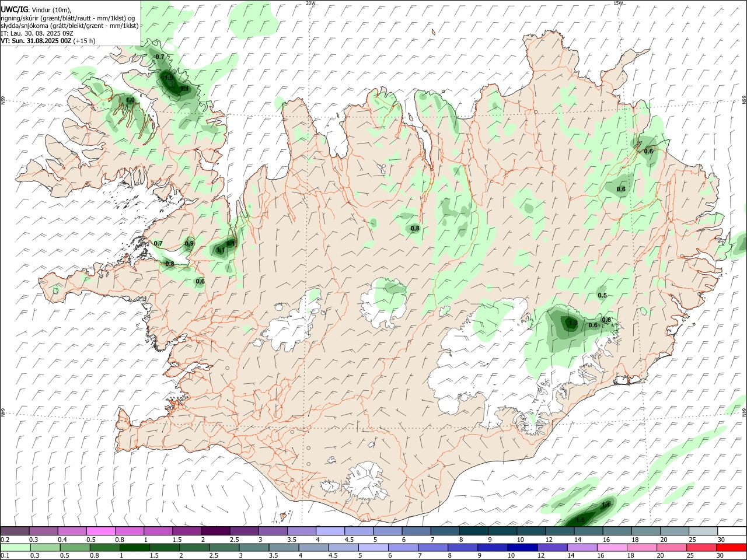747x560 pixels.
Task: Click the 'IT: Lau. 30. 08. 2025 09Z' text
Action: click(x=37, y=33)
